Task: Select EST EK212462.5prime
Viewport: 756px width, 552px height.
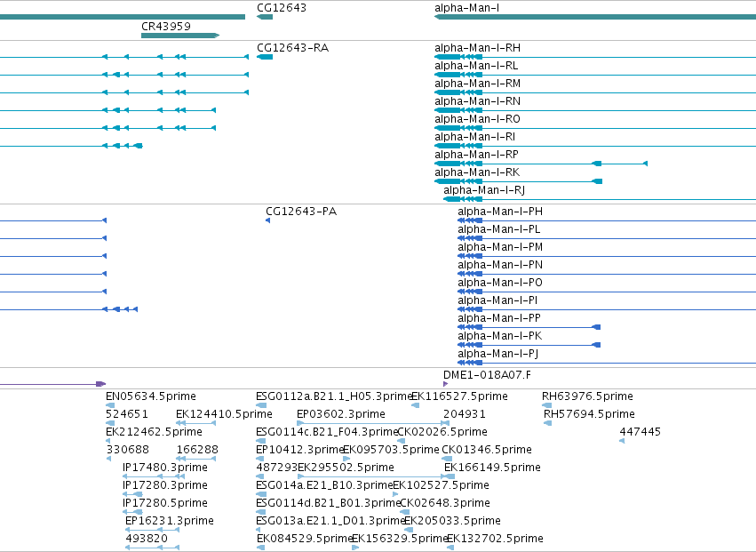Action: (x=154, y=432)
